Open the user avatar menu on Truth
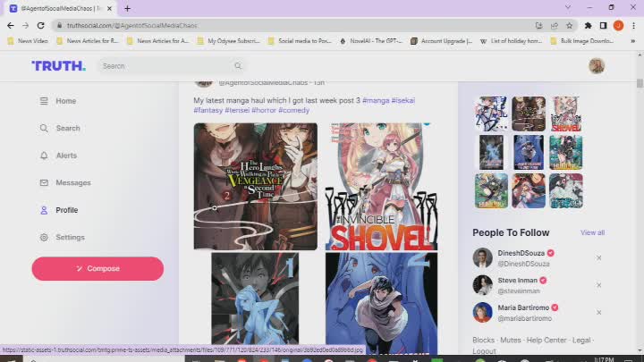The height and width of the screenshot is (362, 644). 597,65
